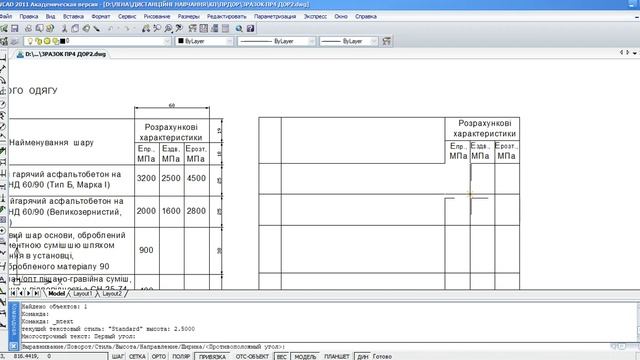Jump to first layout tab arrow
This screenshot has height=360, width=640.
coord(13,293)
